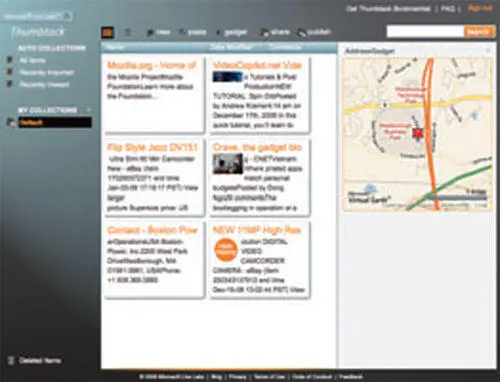Sort by the Date Modified column header
500x382 pixels.
click(231, 47)
